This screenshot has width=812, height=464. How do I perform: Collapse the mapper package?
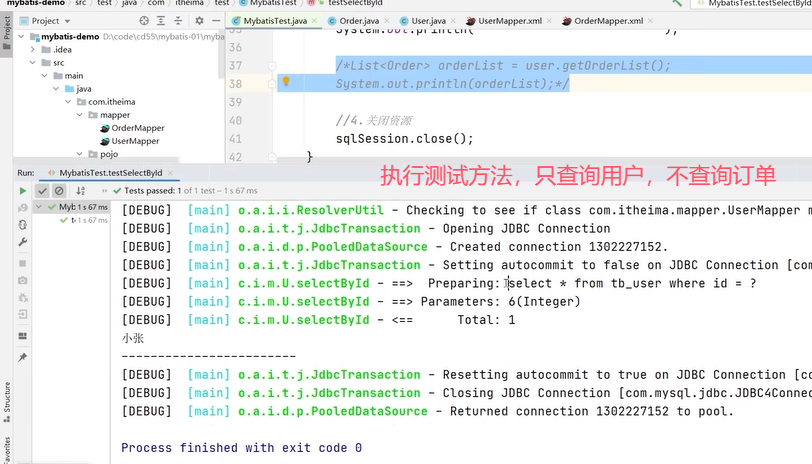coord(79,115)
